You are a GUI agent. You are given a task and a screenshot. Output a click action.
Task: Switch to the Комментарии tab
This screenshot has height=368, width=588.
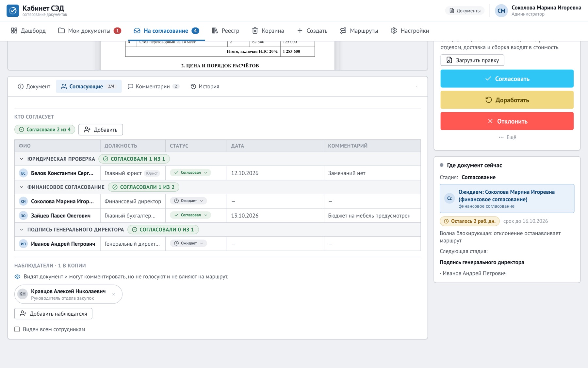(153, 86)
